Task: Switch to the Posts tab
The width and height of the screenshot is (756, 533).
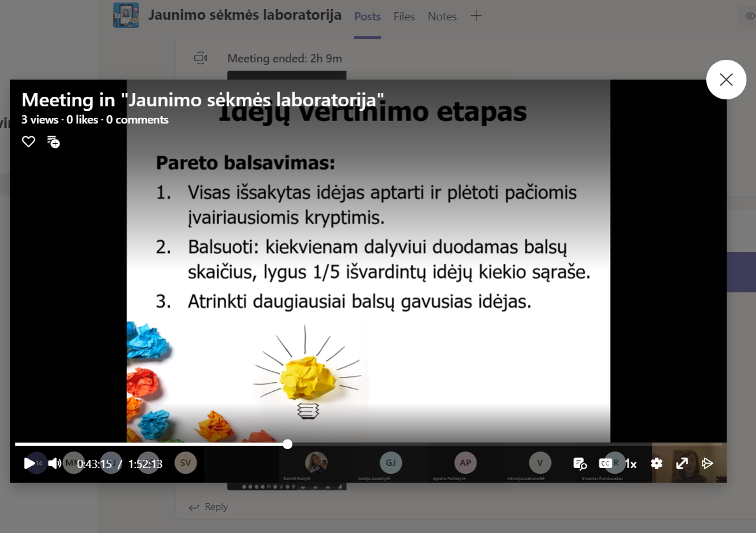Action: point(367,17)
